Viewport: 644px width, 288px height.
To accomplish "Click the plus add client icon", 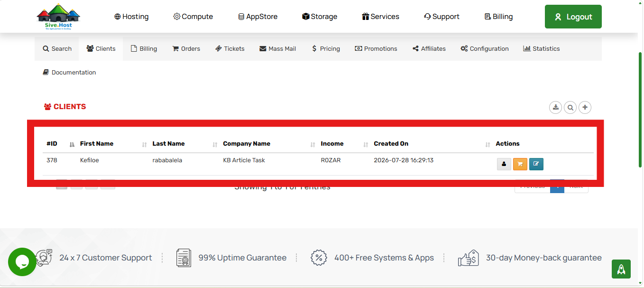I will click(585, 107).
